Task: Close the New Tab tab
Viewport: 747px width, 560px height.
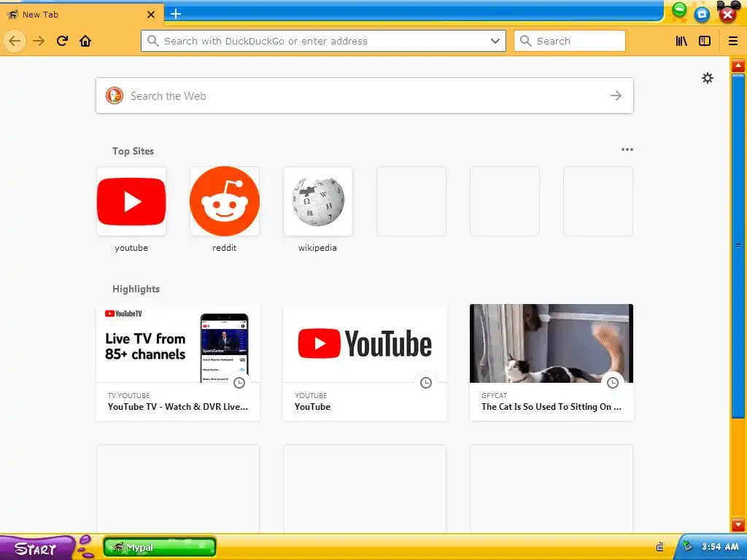Action: 151,15
